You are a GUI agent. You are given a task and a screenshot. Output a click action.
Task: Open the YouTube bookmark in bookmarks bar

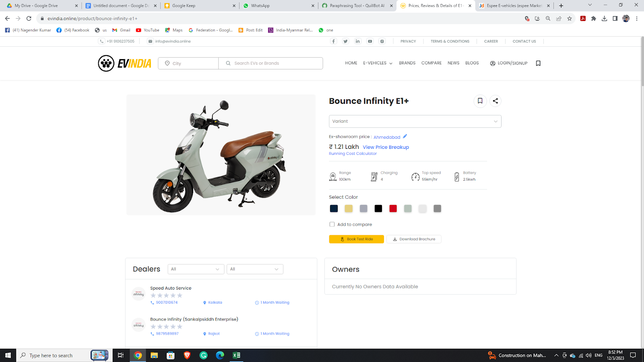tap(148, 30)
